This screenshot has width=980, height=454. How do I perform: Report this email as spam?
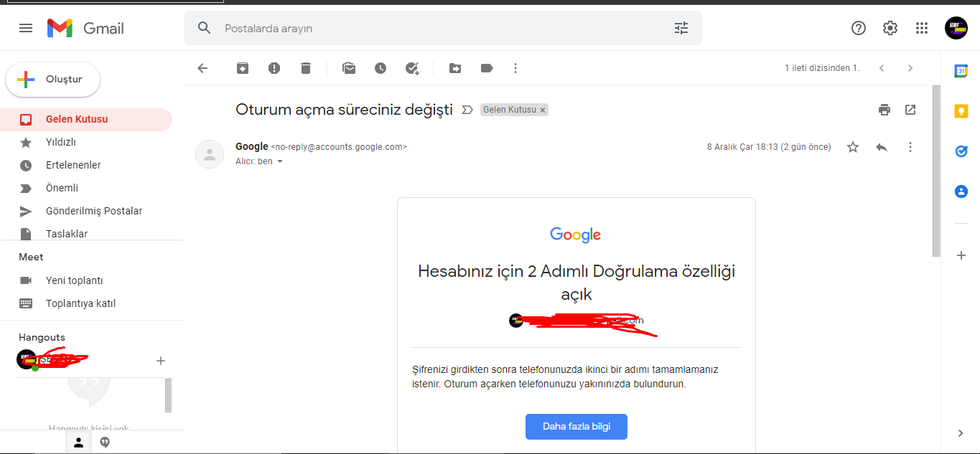click(x=274, y=68)
